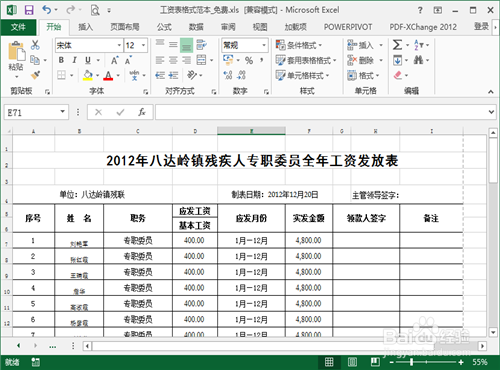Decrease font size with smaller A icon

click(x=128, y=60)
